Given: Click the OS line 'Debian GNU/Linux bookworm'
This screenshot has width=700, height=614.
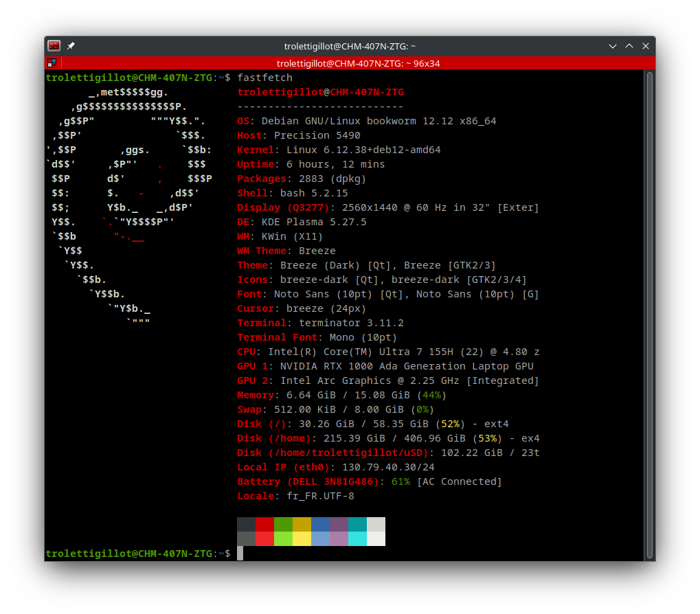Looking at the screenshot, I should (367, 121).
